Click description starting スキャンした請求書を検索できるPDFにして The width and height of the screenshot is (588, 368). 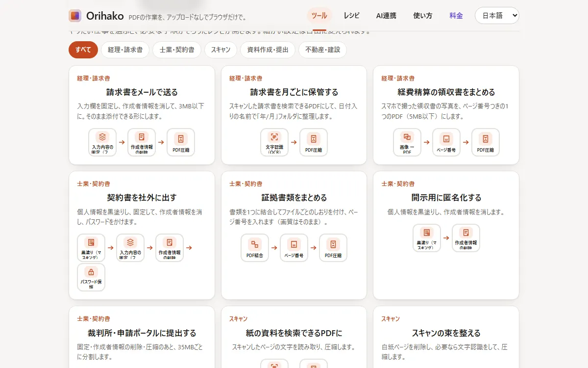point(294,111)
